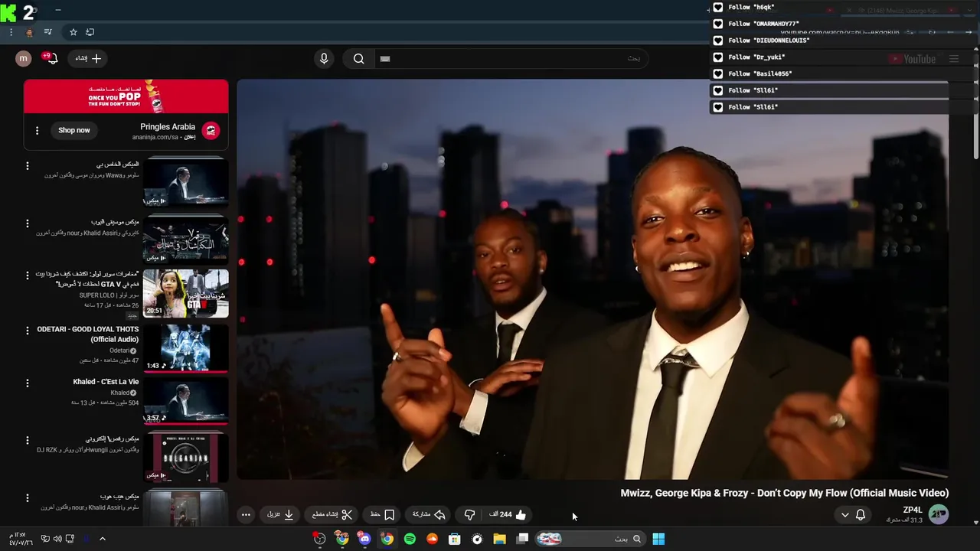Open the ODETARI GOOD LOYAL THOTS thumbnail
Image resolution: width=980 pixels, height=551 pixels.
(185, 348)
